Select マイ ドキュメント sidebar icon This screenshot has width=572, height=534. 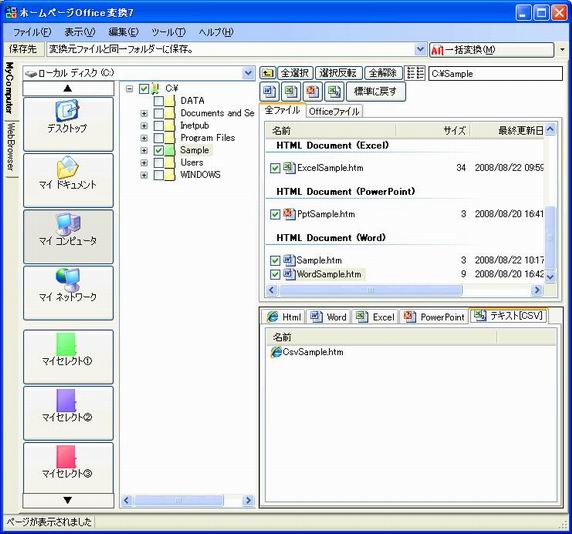pos(68,180)
